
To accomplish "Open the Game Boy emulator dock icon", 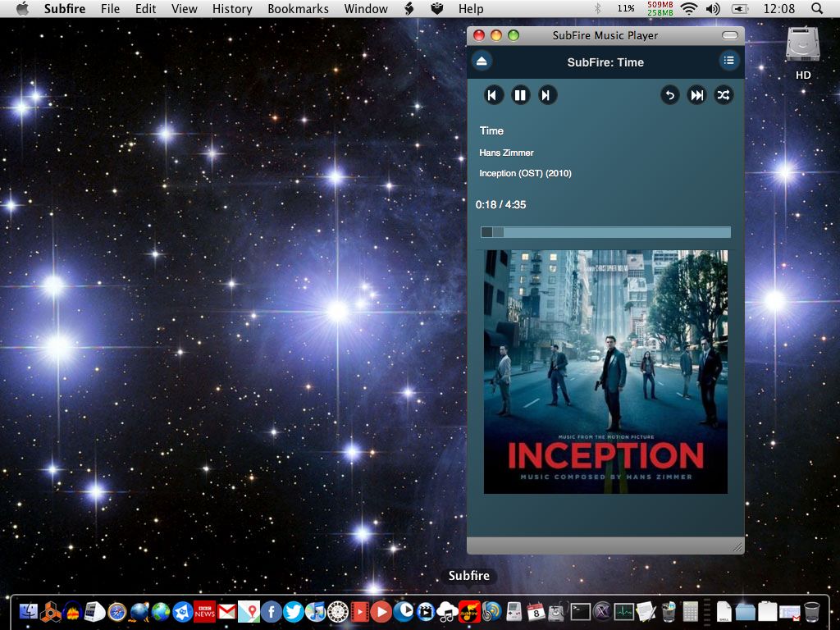I will pyautogui.click(x=514, y=611).
